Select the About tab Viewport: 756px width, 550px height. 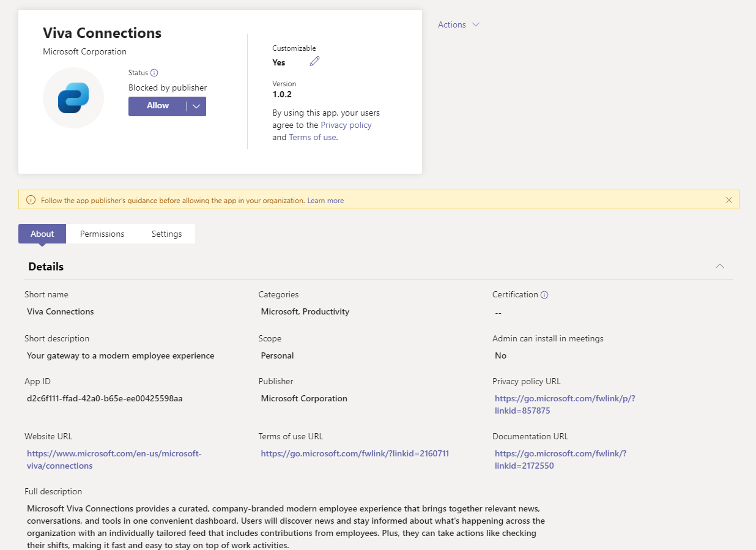tap(42, 233)
